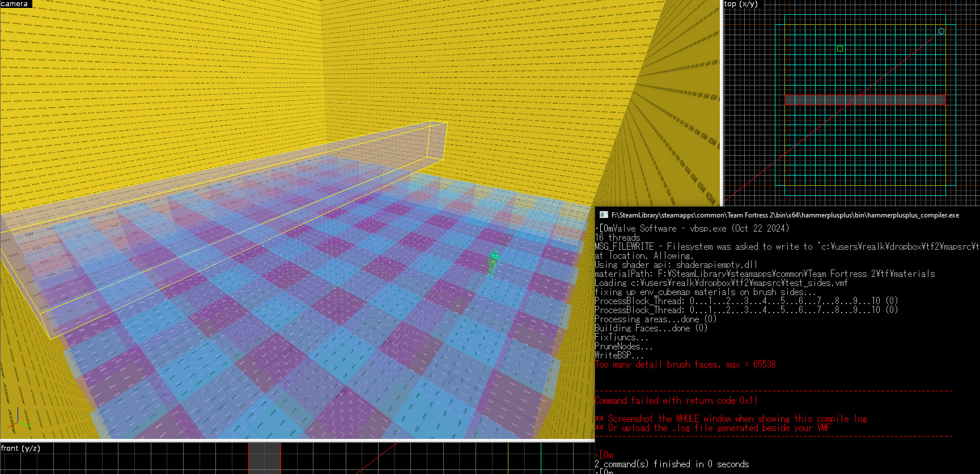The width and height of the screenshot is (980, 474).
Task: Open the 'top (x/y)' viewport label menu
Action: pos(740,4)
